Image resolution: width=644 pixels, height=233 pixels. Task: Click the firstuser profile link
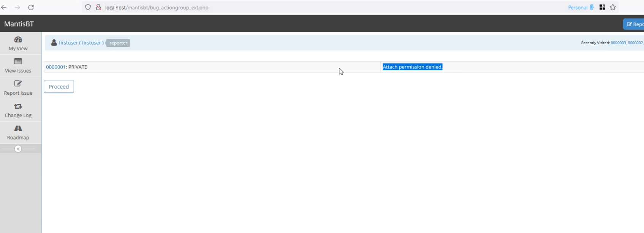[x=81, y=43]
